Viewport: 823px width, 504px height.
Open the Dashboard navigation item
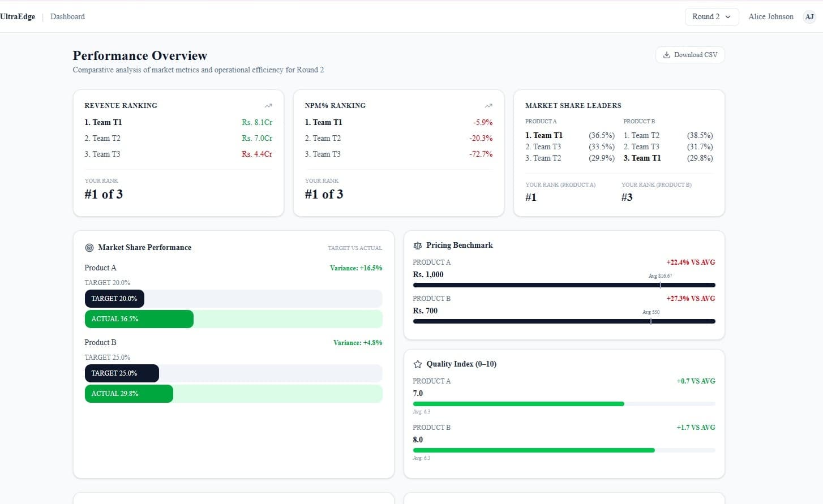[x=67, y=16]
